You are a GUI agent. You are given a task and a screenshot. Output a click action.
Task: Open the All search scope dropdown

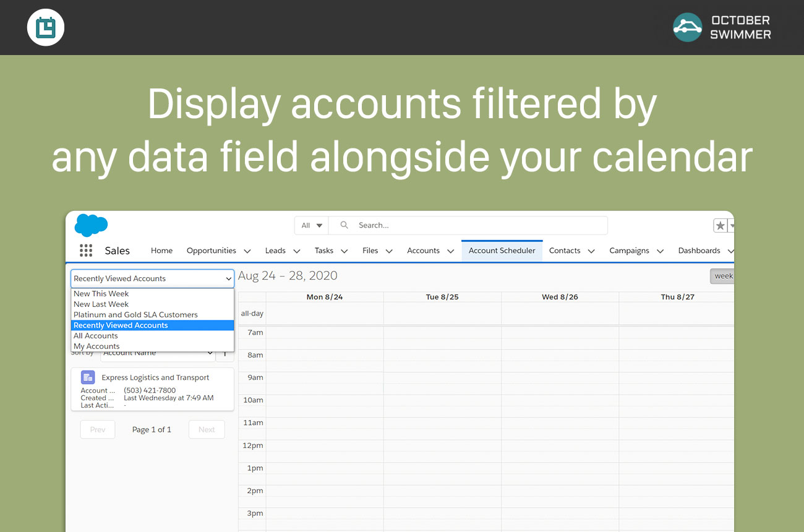click(x=312, y=225)
